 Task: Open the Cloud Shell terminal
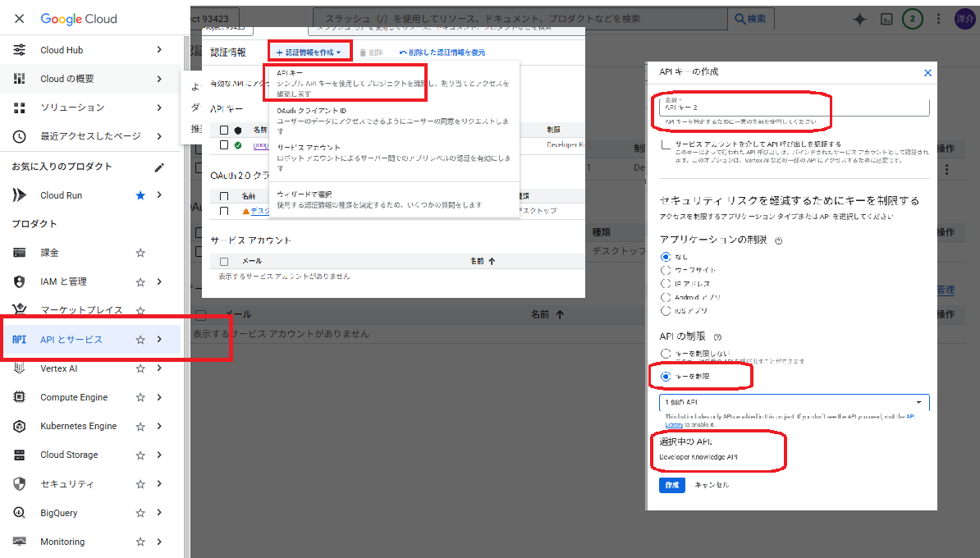click(x=886, y=18)
